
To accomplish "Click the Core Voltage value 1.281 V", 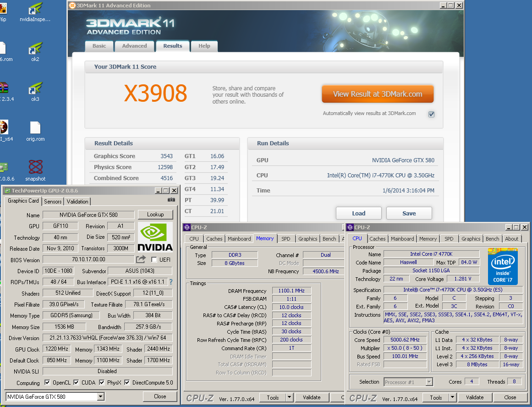I will pyautogui.click(x=463, y=279).
